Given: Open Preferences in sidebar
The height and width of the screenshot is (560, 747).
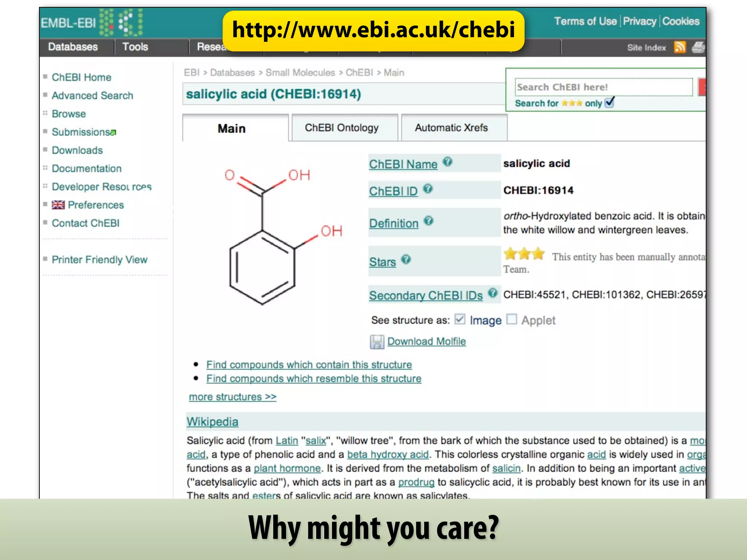Looking at the screenshot, I should tap(96, 205).
